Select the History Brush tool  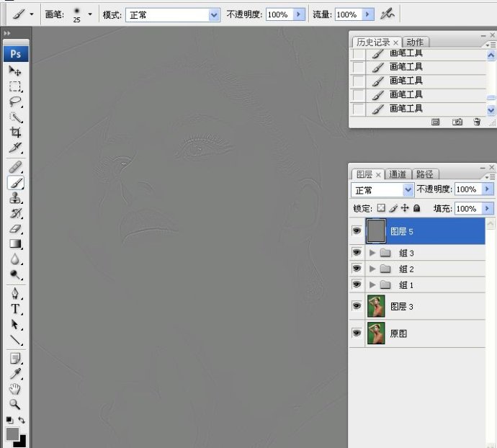15,213
